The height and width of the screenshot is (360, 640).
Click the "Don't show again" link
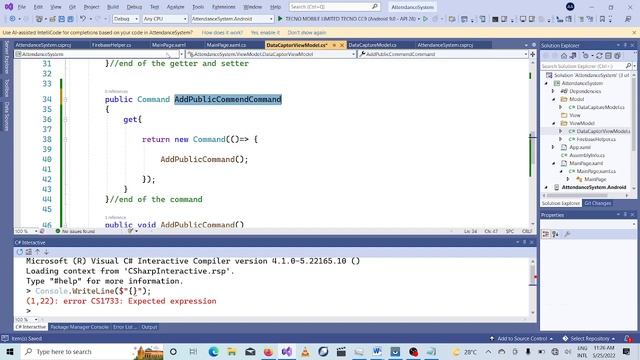[307, 33]
